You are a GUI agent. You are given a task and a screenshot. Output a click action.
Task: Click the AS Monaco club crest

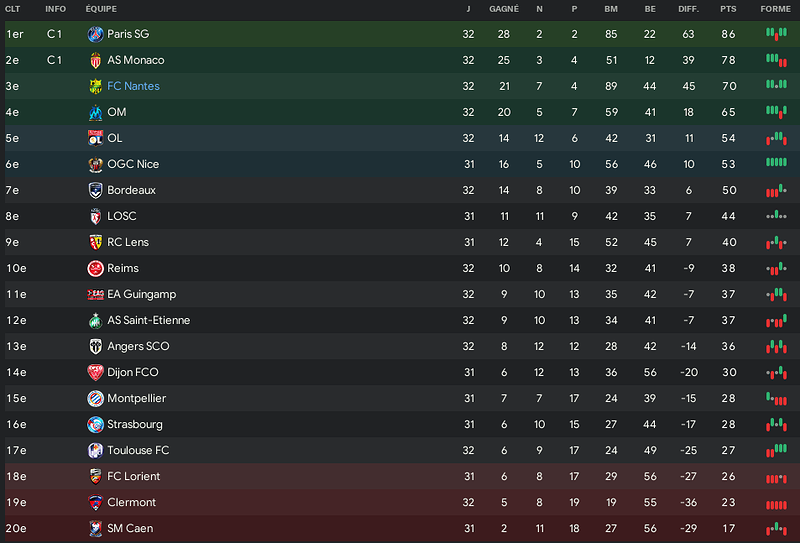coord(95,60)
